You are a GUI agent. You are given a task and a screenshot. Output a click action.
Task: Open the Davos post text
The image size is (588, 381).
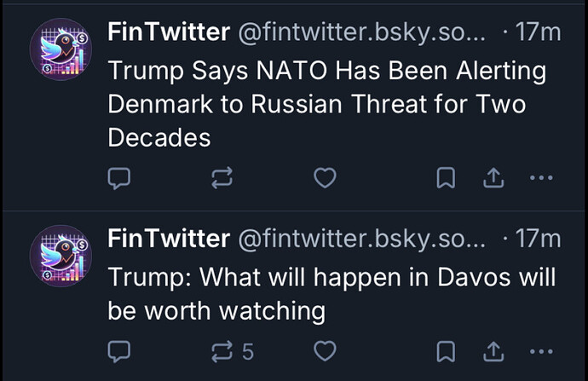tap(331, 294)
